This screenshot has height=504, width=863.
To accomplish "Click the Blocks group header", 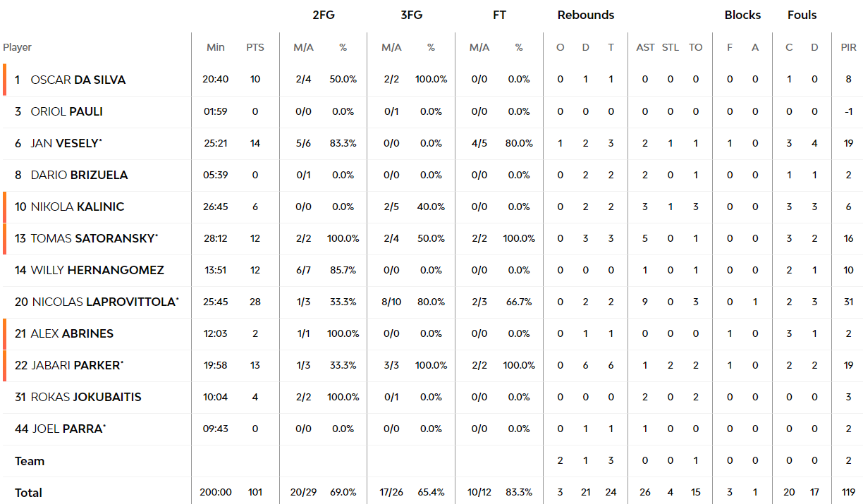I will pos(742,15).
